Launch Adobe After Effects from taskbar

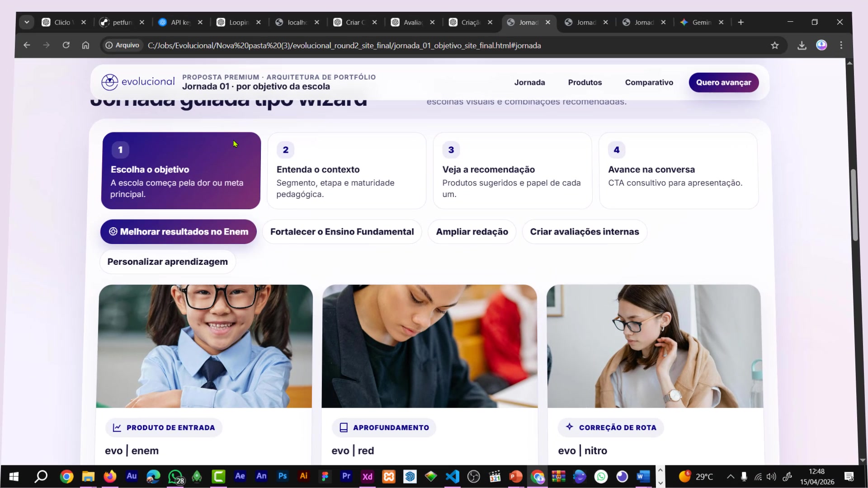tap(240, 476)
